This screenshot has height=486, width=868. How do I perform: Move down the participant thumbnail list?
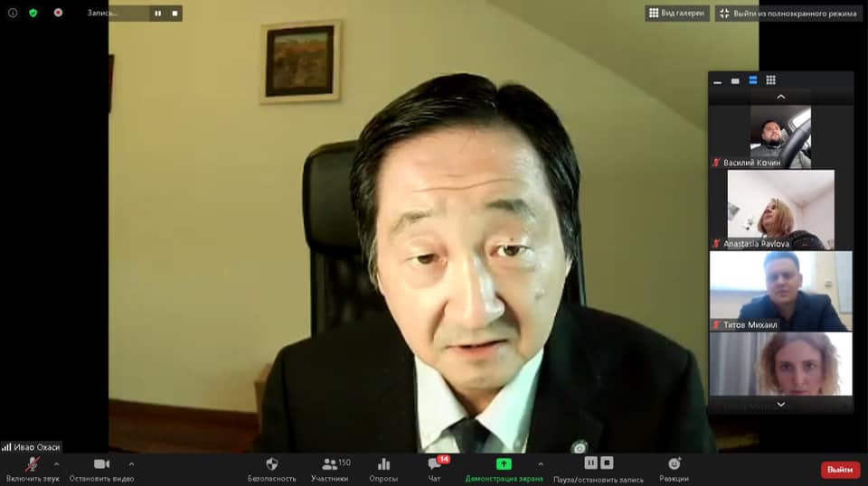point(781,405)
